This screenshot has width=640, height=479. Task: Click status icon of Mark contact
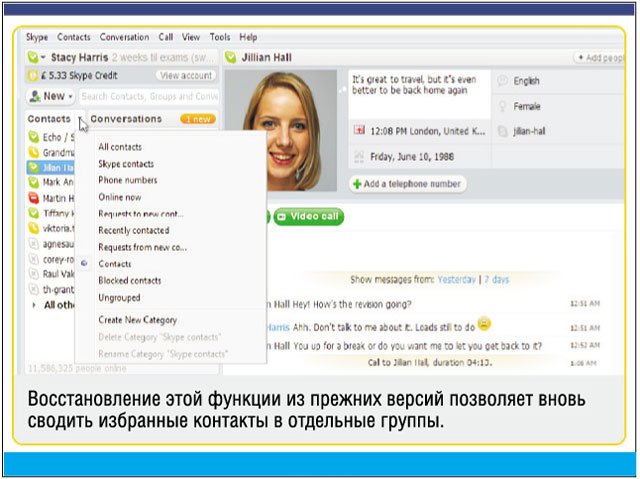click(x=33, y=182)
